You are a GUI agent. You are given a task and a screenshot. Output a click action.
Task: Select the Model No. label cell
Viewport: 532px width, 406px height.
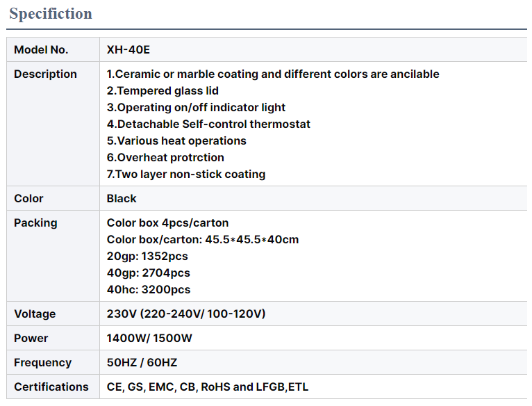point(41,50)
